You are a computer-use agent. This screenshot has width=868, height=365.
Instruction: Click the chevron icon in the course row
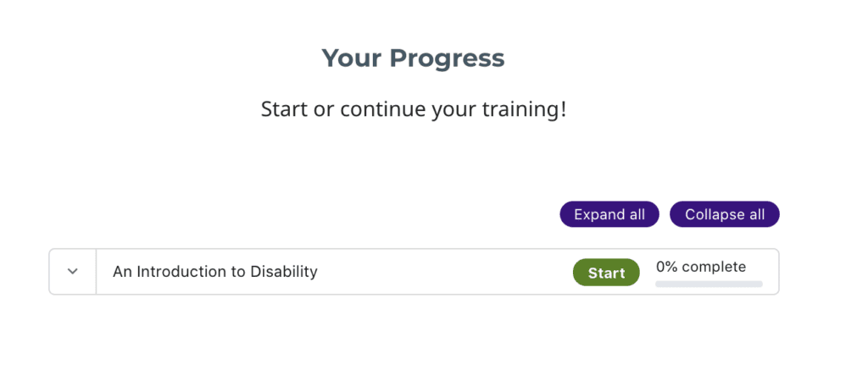[73, 272]
